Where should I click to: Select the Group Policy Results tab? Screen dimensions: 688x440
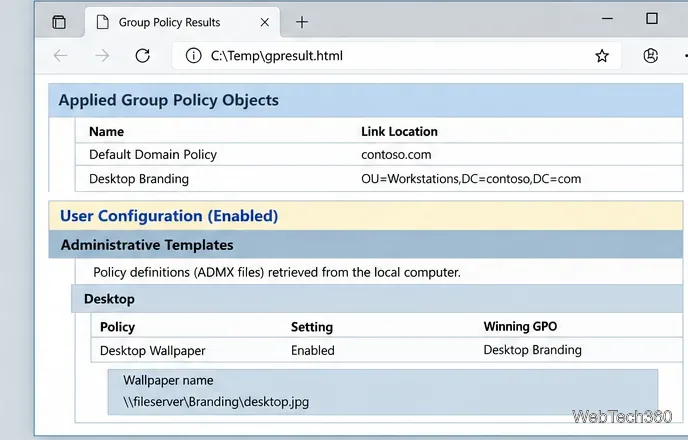click(182, 22)
